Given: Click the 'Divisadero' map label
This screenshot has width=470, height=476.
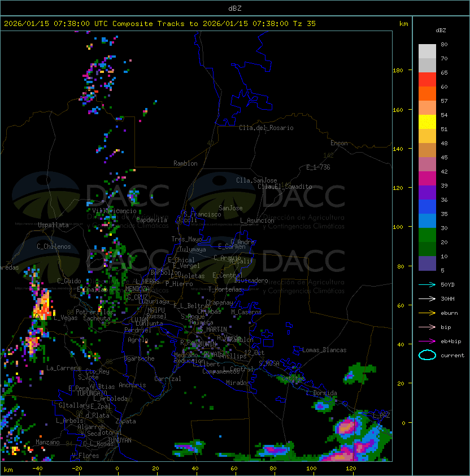Looking at the screenshot, I should click(x=251, y=280).
